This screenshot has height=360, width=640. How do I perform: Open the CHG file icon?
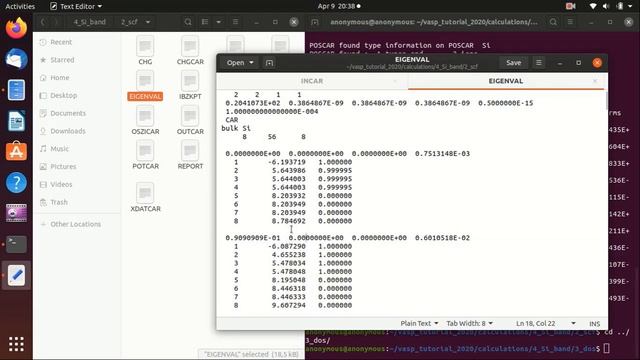[145, 51]
